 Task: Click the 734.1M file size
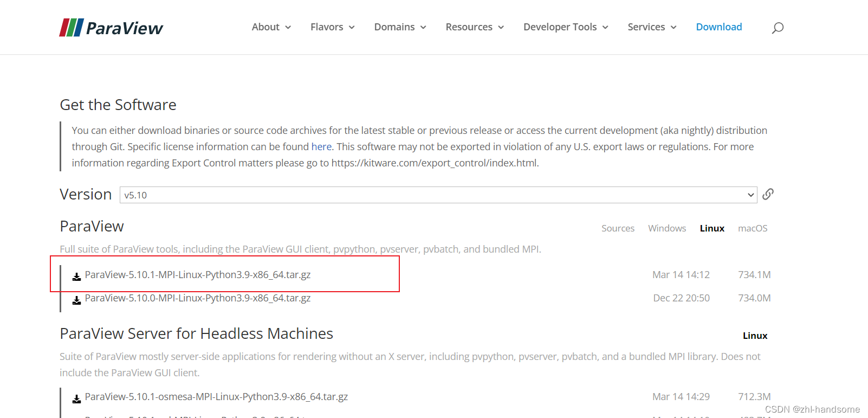(754, 275)
